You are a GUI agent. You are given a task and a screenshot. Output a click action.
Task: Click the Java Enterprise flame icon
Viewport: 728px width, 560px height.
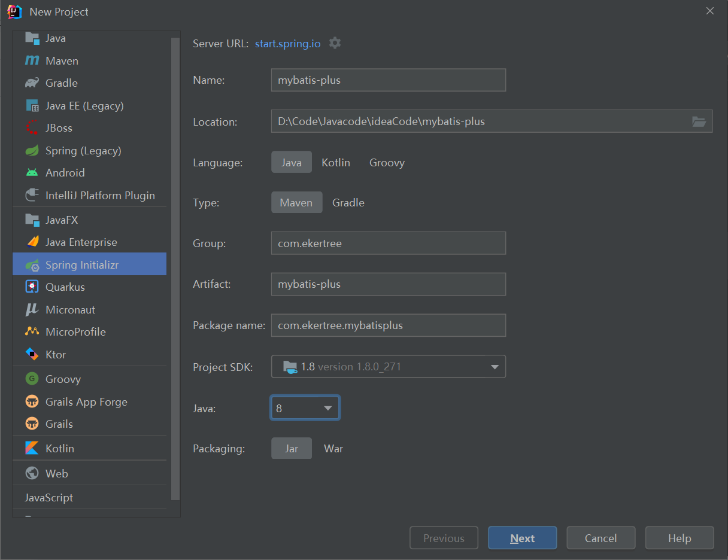32,242
